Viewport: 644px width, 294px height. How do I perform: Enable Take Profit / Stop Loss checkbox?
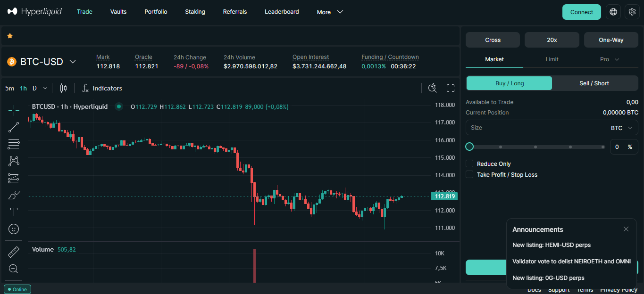pyautogui.click(x=469, y=174)
